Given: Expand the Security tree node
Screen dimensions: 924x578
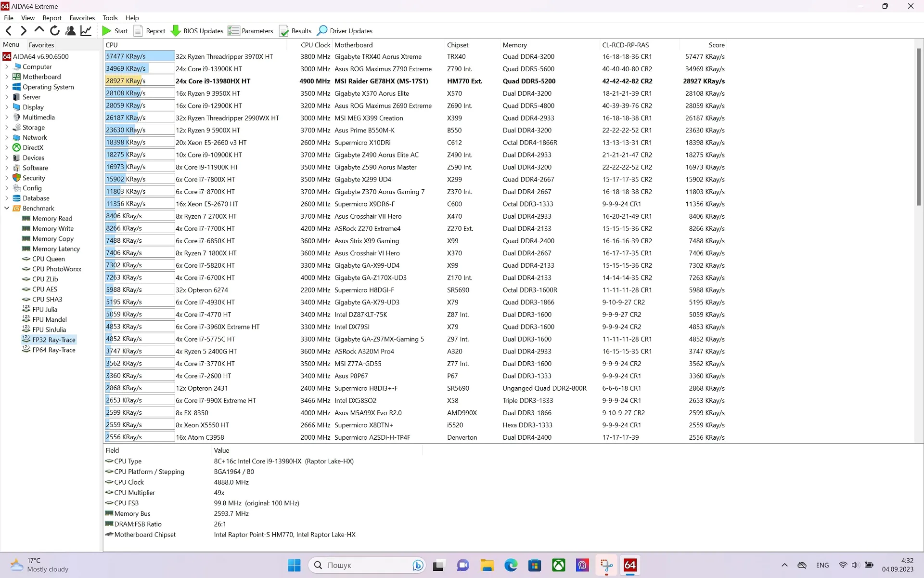Looking at the screenshot, I should pyautogui.click(x=7, y=178).
